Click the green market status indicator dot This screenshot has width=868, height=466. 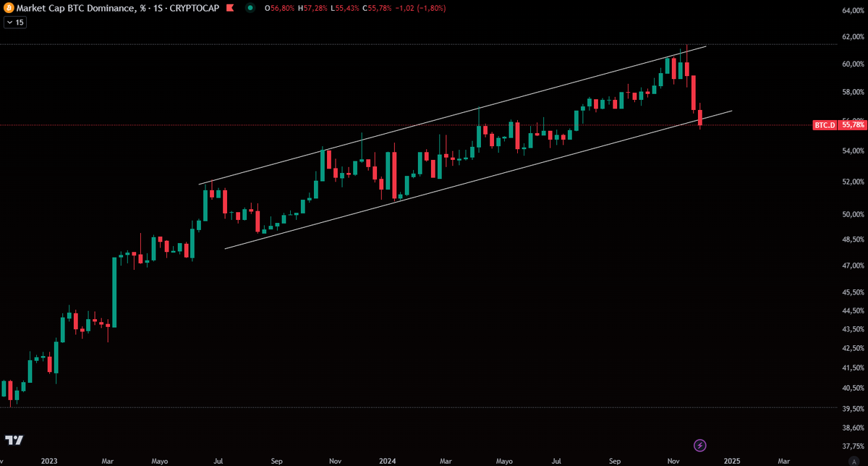point(250,8)
